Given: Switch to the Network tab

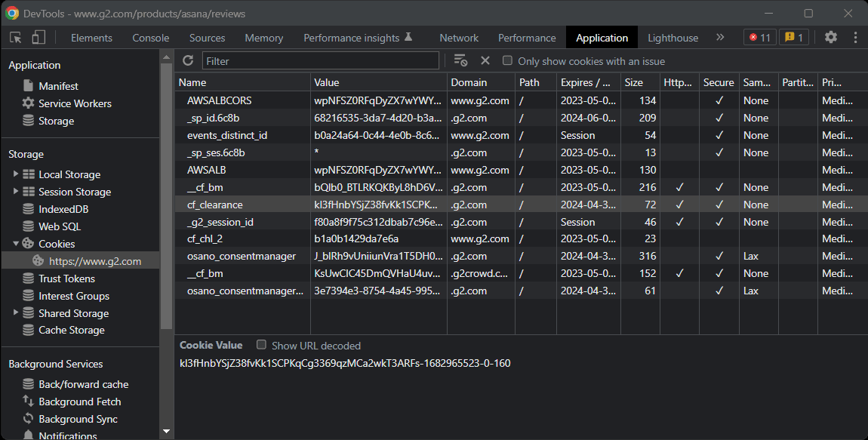Looking at the screenshot, I should (459, 38).
